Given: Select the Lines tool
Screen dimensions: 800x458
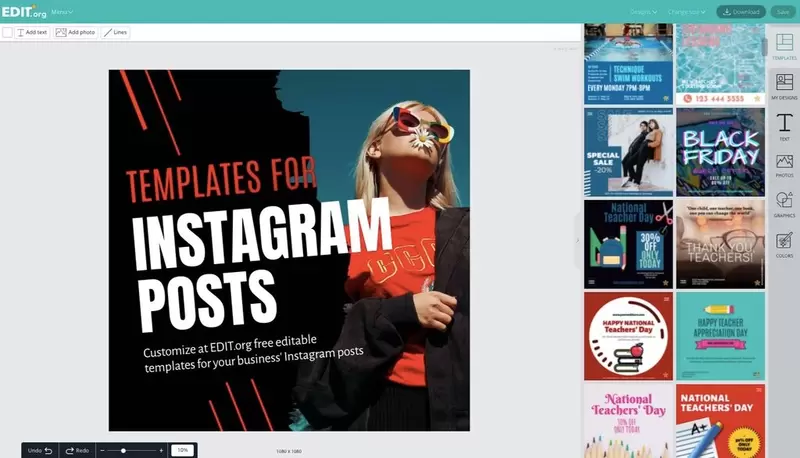Looking at the screenshot, I should click(115, 32).
